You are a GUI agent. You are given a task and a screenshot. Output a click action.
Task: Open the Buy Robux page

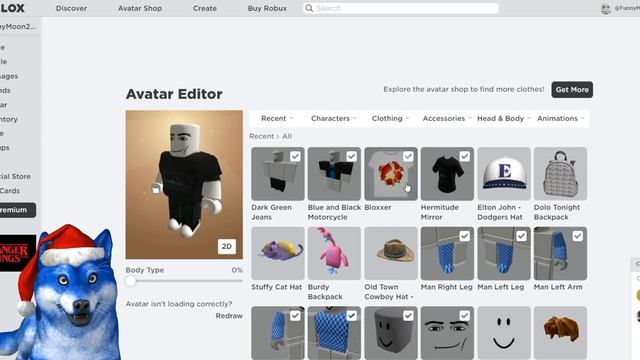coord(267,8)
